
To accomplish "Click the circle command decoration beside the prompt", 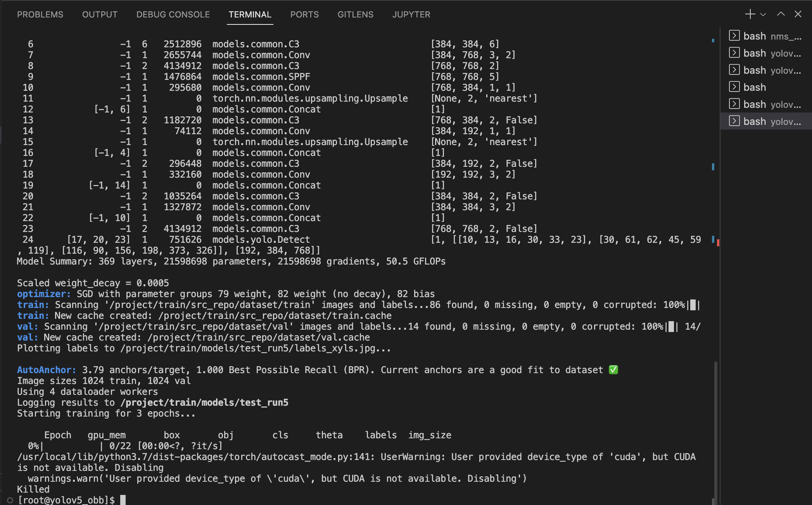I will coord(10,500).
